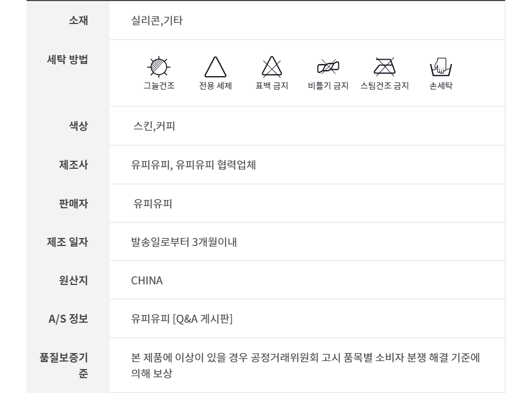
Task: Click the 발송일로부터 3개월이내 text
Action: (x=184, y=242)
